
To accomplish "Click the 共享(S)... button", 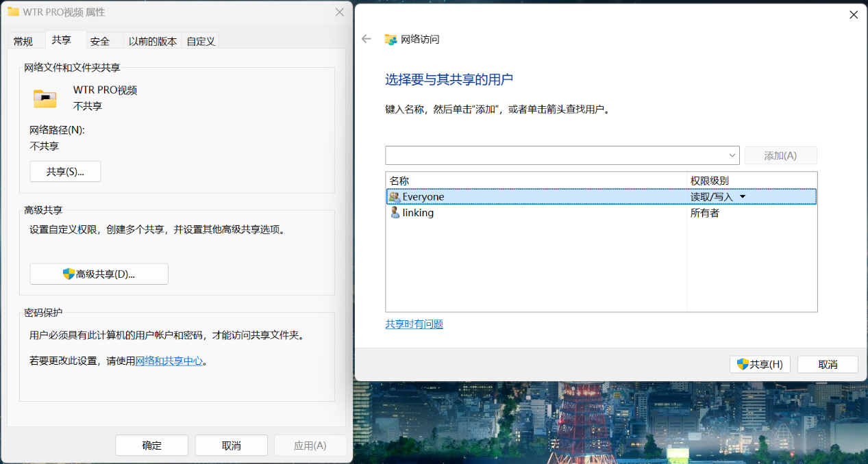I will point(65,172).
